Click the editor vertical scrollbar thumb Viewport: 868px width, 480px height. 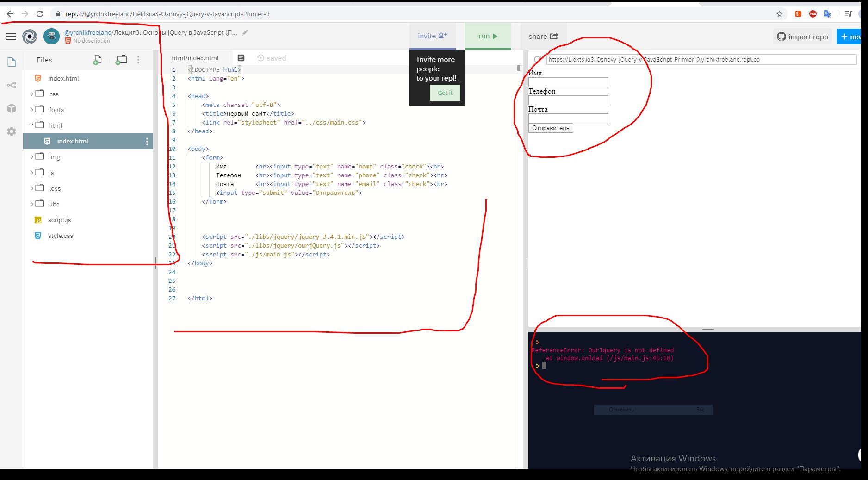tap(518, 68)
